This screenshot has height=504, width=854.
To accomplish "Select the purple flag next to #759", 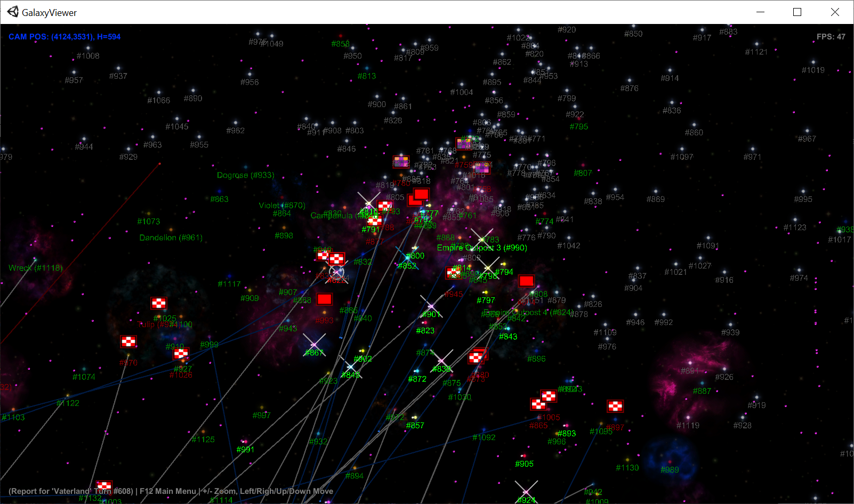I will 482,168.
